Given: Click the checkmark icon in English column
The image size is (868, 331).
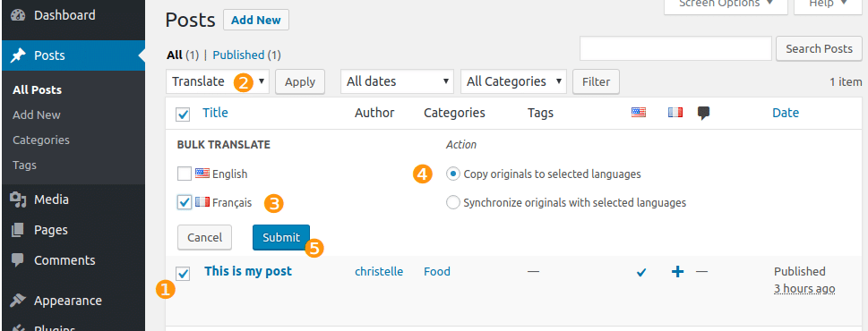Looking at the screenshot, I should tap(641, 272).
